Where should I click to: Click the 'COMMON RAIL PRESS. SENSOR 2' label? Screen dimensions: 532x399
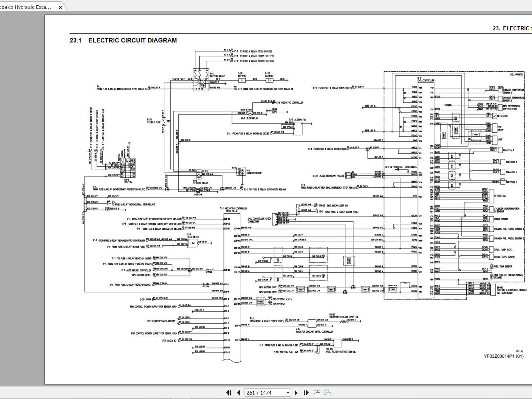509,239
